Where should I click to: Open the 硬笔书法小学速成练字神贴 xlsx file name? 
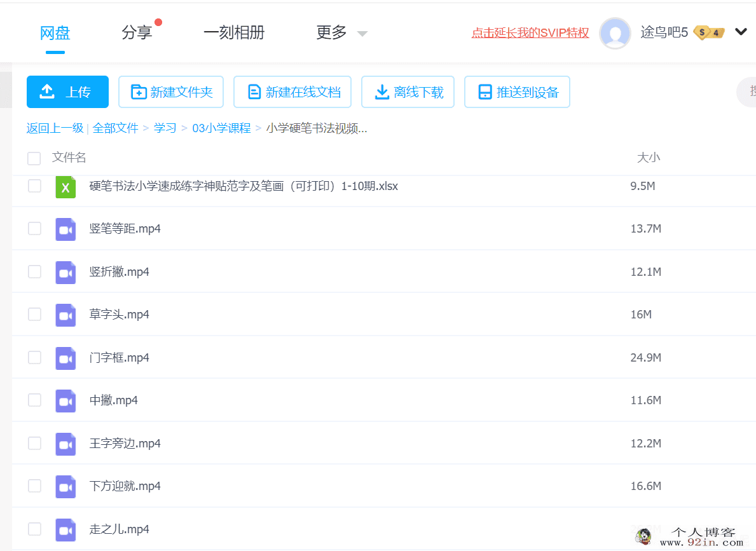[244, 186]
